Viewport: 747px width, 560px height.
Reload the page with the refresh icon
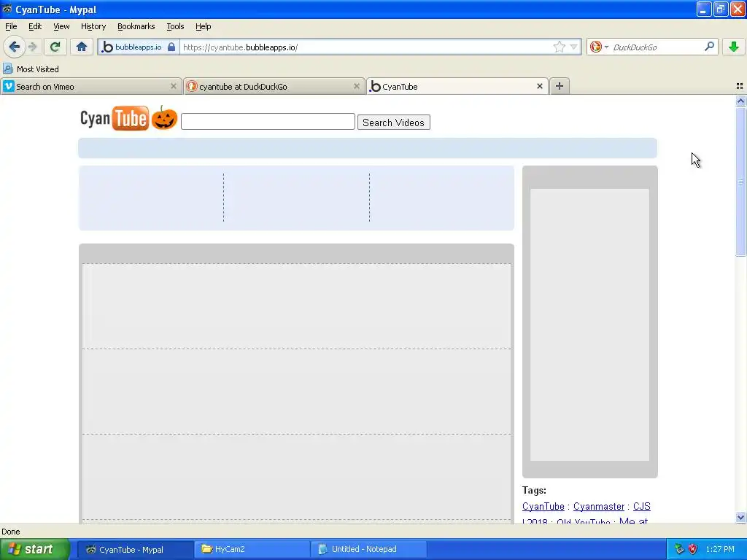click(55, 47)
